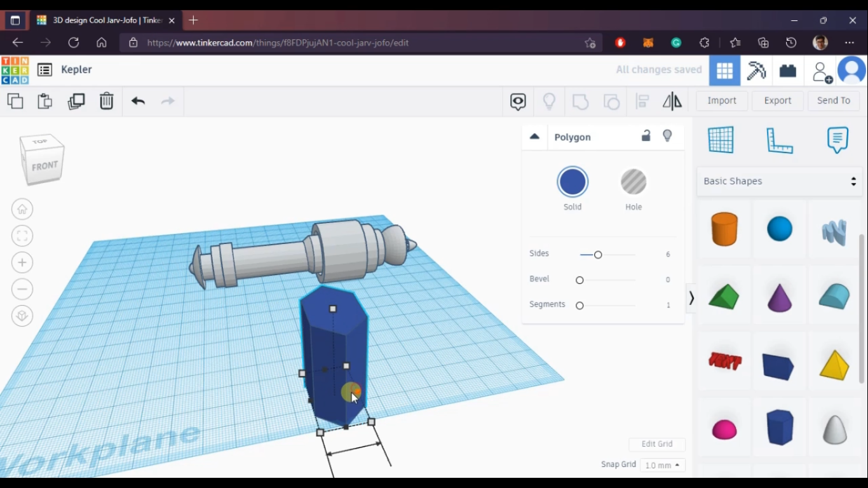Invite people with add-user icon
Screen dimensions: 868x488
pos(822,71)
